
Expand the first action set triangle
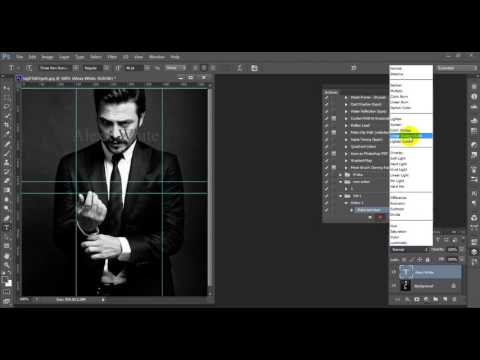coord(346,98)
